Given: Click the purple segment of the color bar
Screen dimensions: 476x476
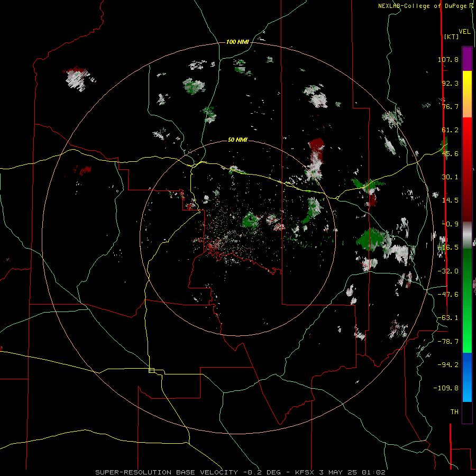Looking at the screenshot, I should pyautogui.click(x=467, y=59).
